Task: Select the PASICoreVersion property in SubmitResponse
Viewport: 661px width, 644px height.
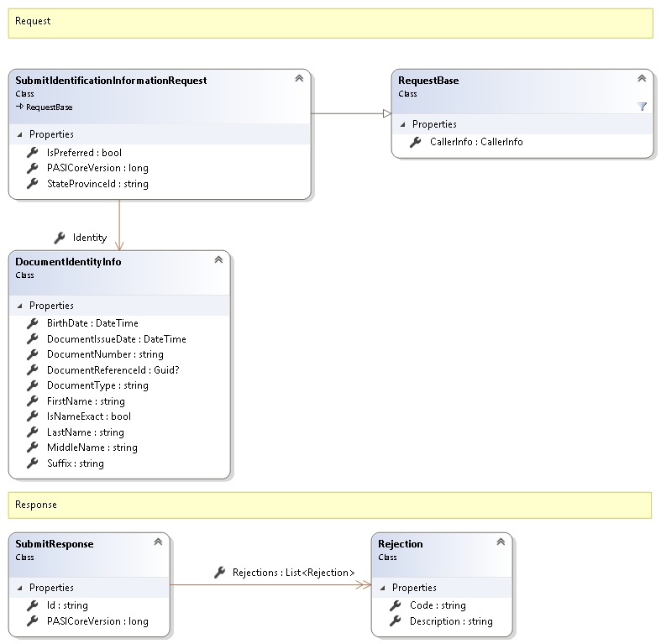Action: coord(97,621)
